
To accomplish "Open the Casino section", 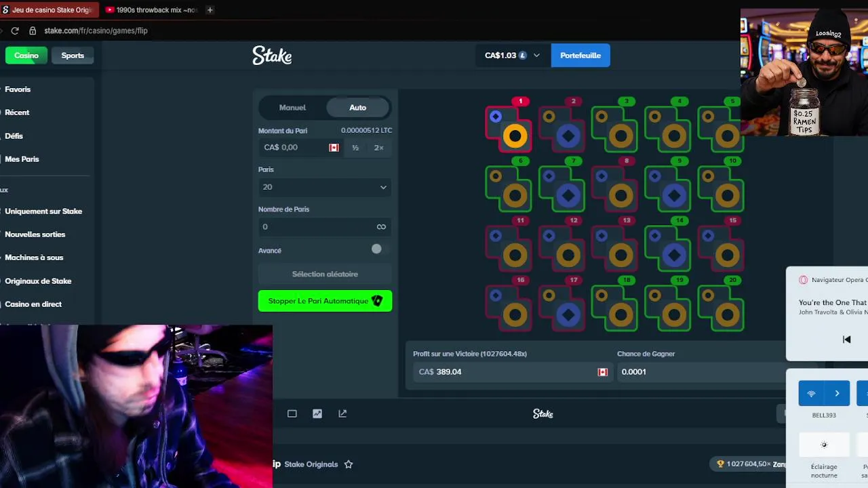I will [26, 56].
